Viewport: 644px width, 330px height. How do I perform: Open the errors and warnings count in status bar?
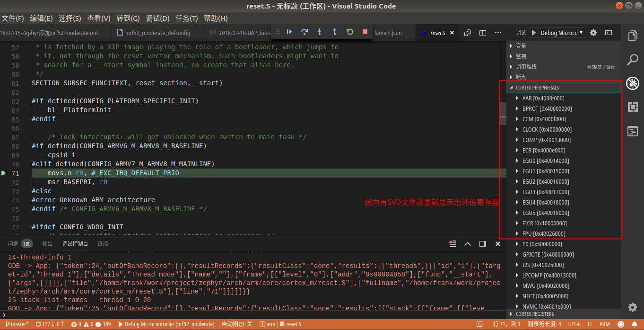91,324
